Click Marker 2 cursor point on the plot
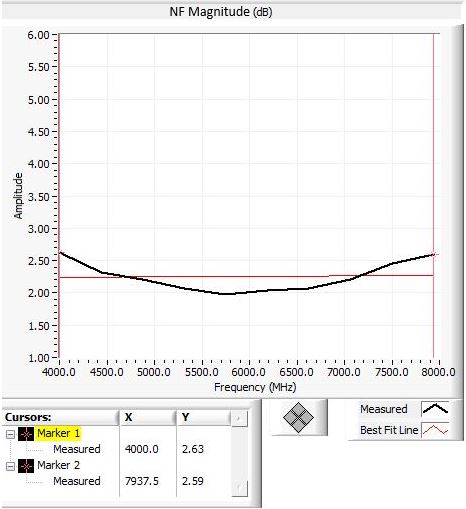 (x=433, y=255)
